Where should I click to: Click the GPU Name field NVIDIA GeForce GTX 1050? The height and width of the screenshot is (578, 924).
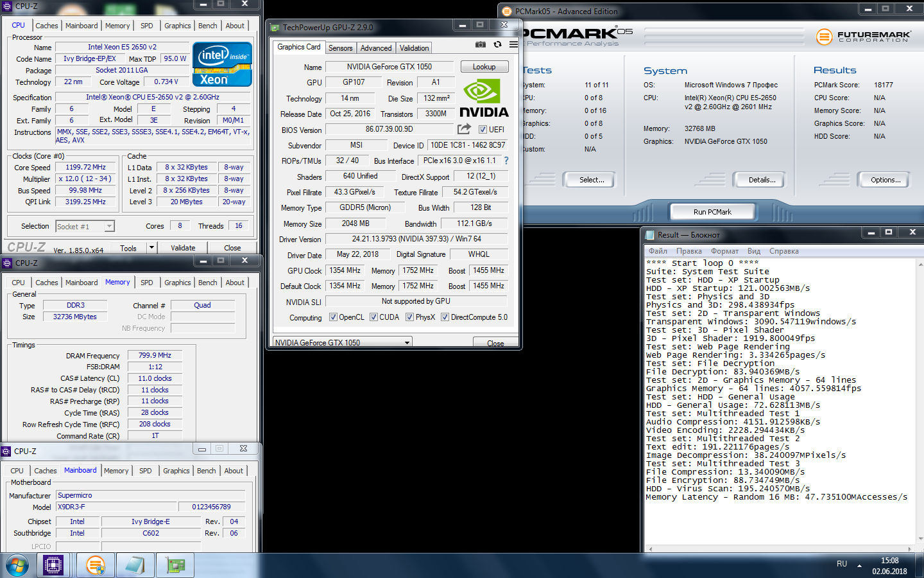click(x=389, y=67)
